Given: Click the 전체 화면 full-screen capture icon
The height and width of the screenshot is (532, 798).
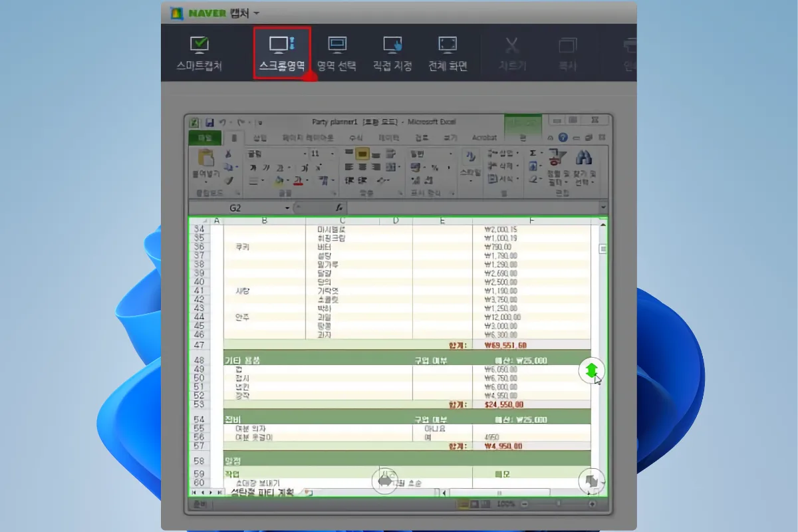Looking at the screenshot, I should coord(446,52).
